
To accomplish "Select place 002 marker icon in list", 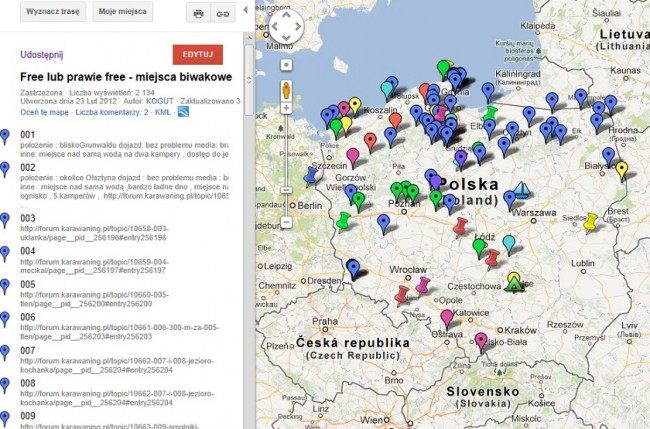I will 5,170.
